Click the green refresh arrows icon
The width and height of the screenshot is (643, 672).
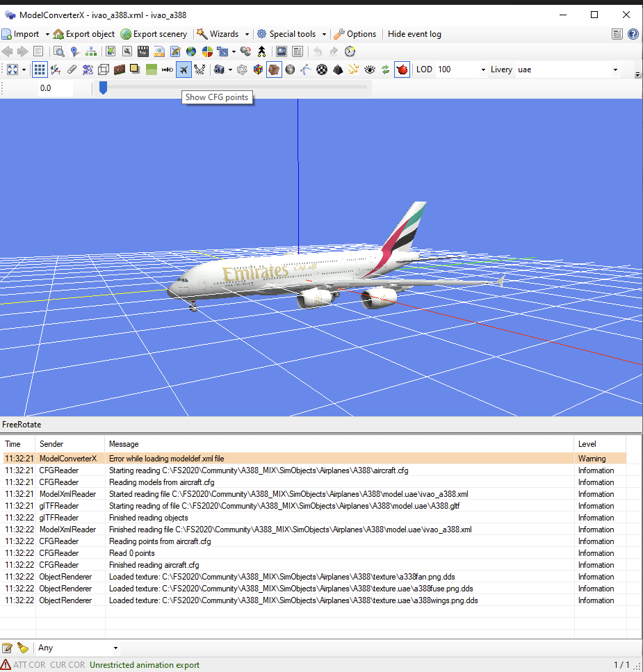[x=386, y=69]
